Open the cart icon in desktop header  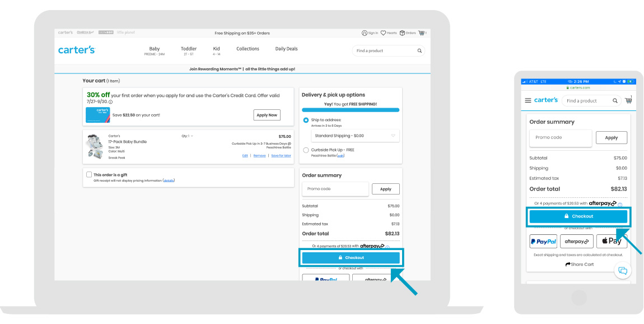(422, 33)
